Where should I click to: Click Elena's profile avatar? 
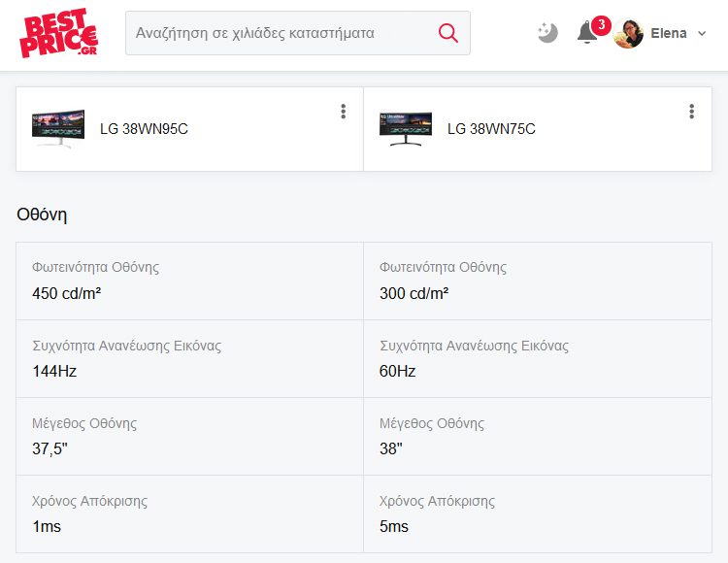[x=628, y=33]
